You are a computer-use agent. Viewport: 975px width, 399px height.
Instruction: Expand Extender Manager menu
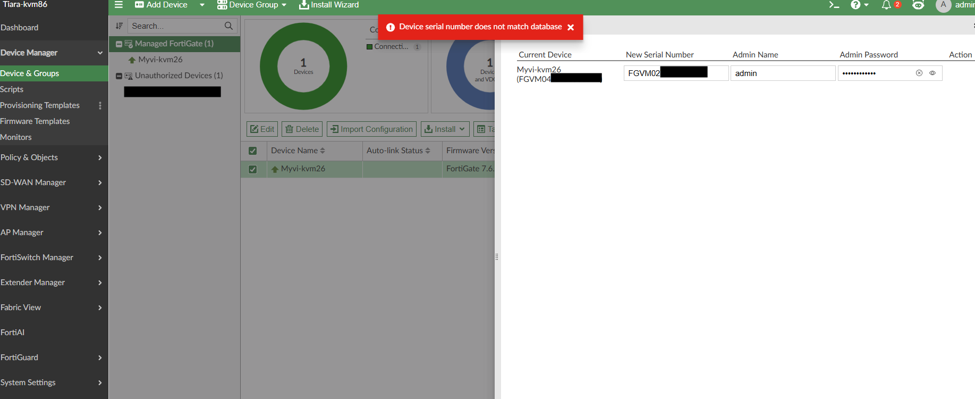[54, 283]
